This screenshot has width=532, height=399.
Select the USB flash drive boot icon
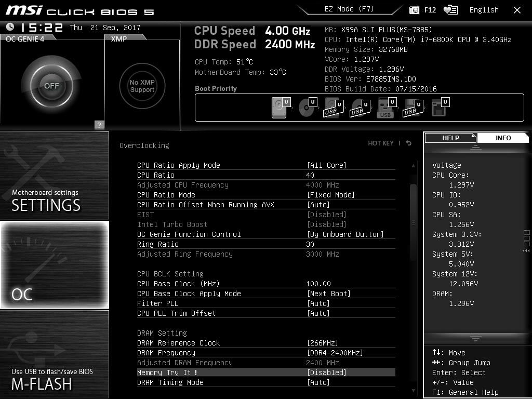click(387, 108)
